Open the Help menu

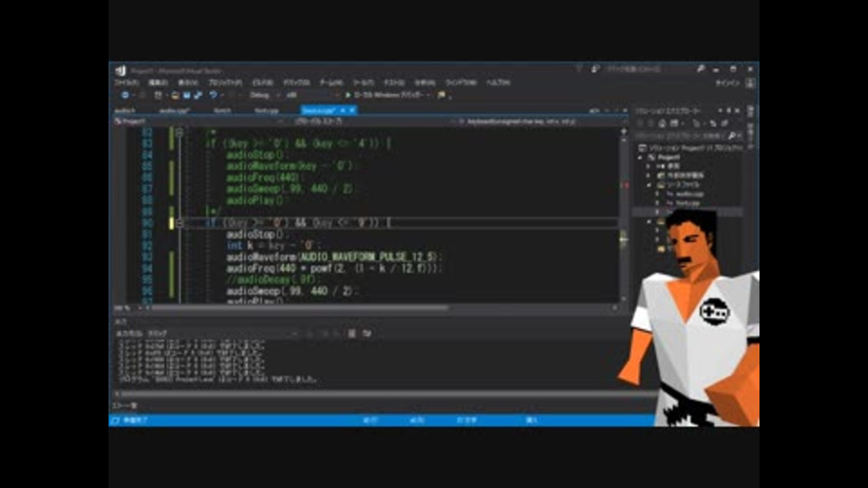[x=497, y=82]
